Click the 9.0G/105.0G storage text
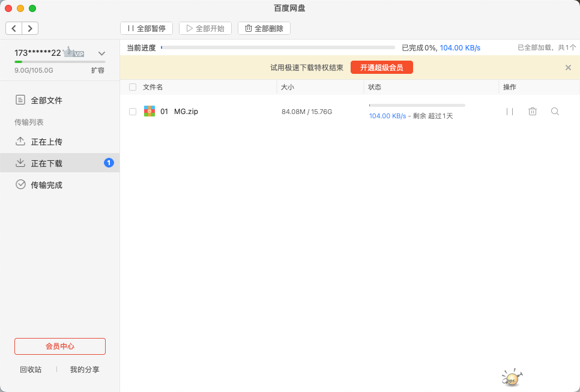580x392 pixels. [x=34, y=70]
